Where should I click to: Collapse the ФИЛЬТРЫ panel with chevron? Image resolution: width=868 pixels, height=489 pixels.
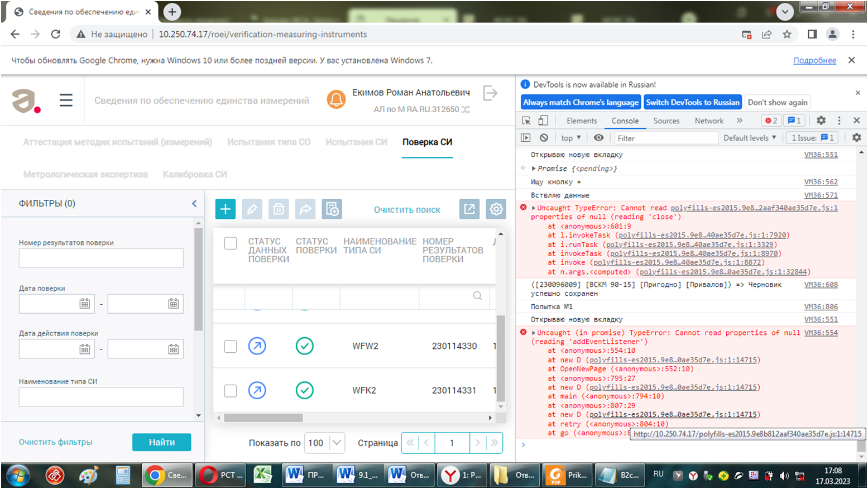pyautogui.click(x=194, y=204)
